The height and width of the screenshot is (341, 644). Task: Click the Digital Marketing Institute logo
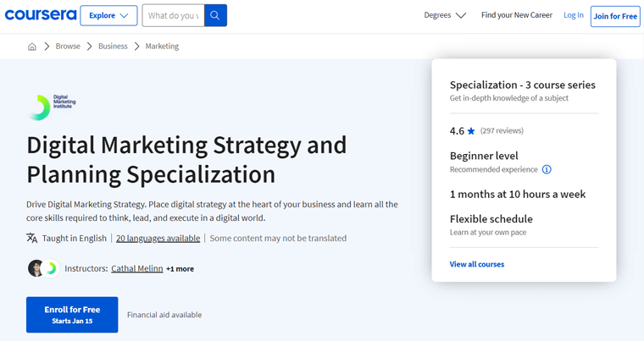click(52, 107)
